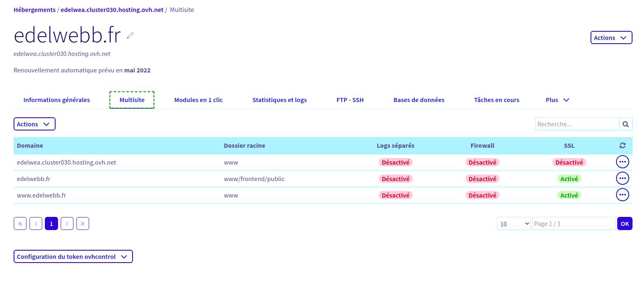Image resolution: width=644 pixels, height=300 pixels.
Task: Open the options menu for the www.edelwebb.fr row
Action: coord(622,195)
